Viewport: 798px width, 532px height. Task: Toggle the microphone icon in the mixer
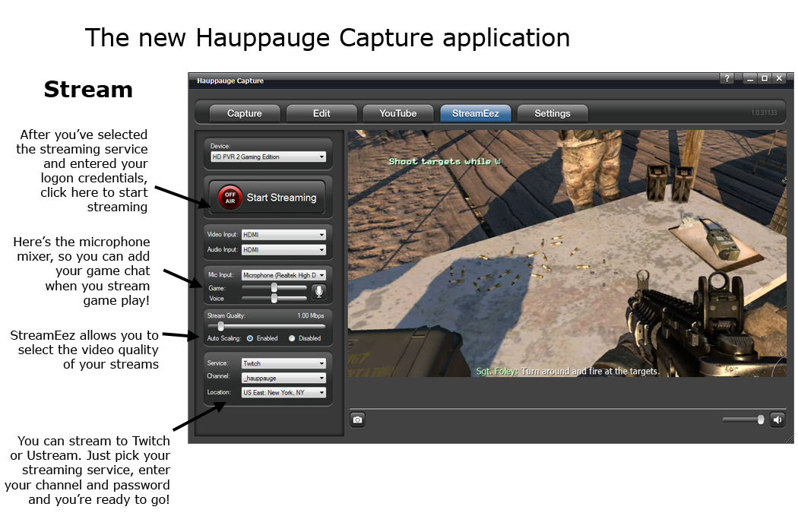pyautogui.click(x=318, y=292)
